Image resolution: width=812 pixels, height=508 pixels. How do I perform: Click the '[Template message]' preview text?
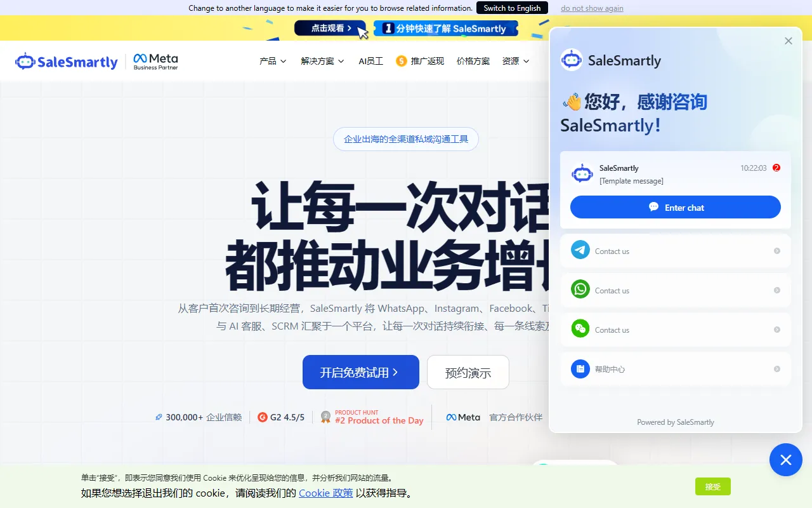pos(631,181)
